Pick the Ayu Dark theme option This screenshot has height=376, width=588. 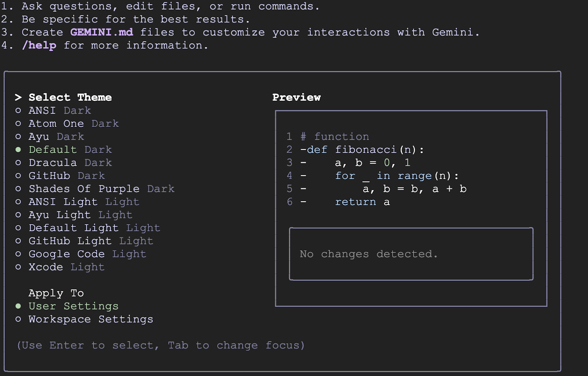[56, 137]
